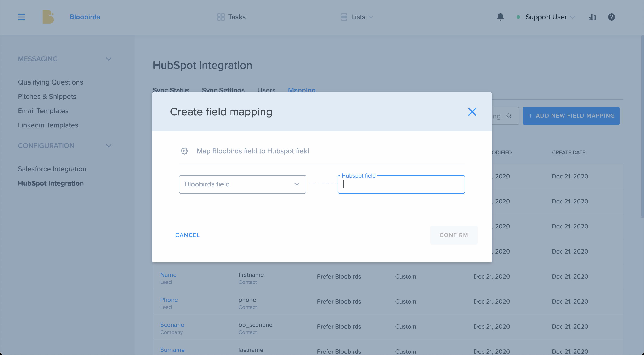
Task: Click the Configuration section heading
Action: pyautogui.click(x=46, y=146)
